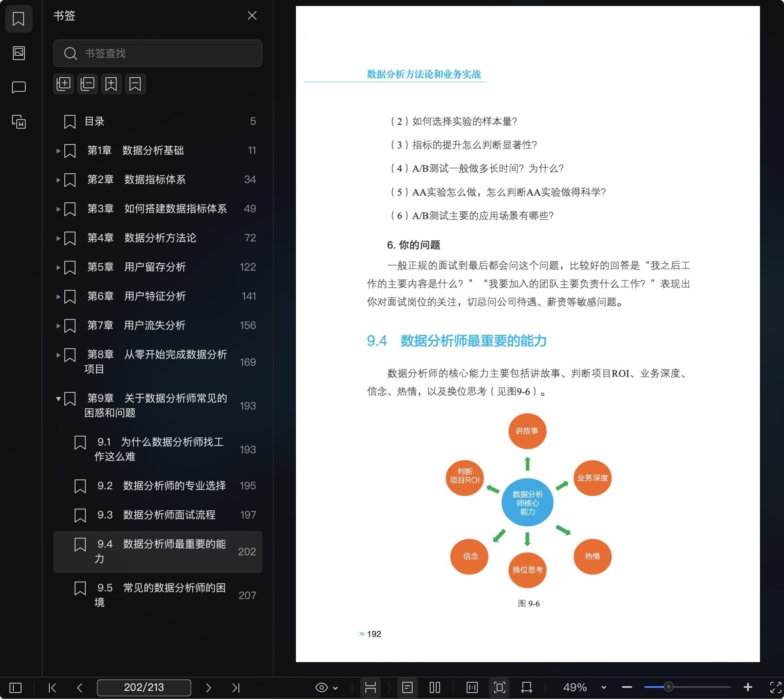Click the expand all bookmarks icon

click(x=63, y=84)
